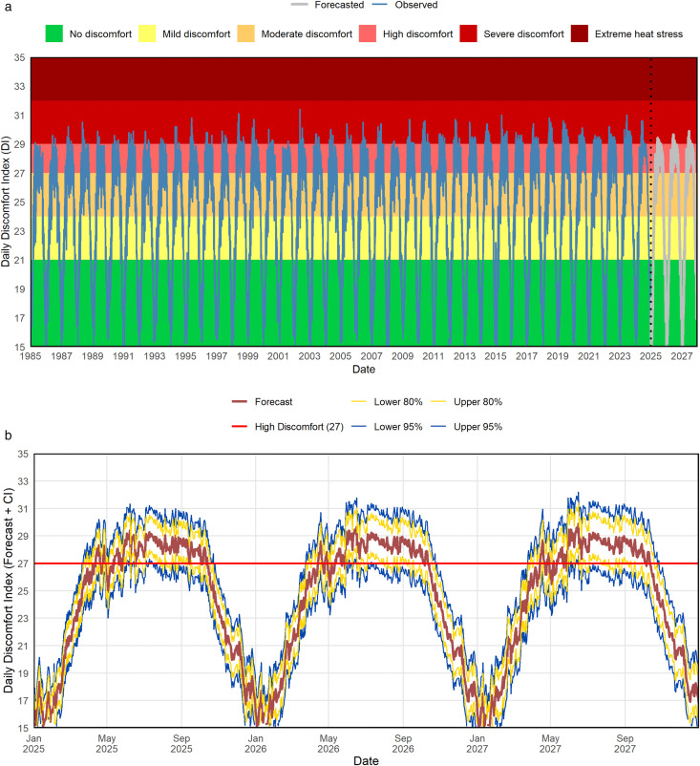Select the "Moderate discomfort" legend text
This screenshot has width=700, height=766.
(307, 34)
